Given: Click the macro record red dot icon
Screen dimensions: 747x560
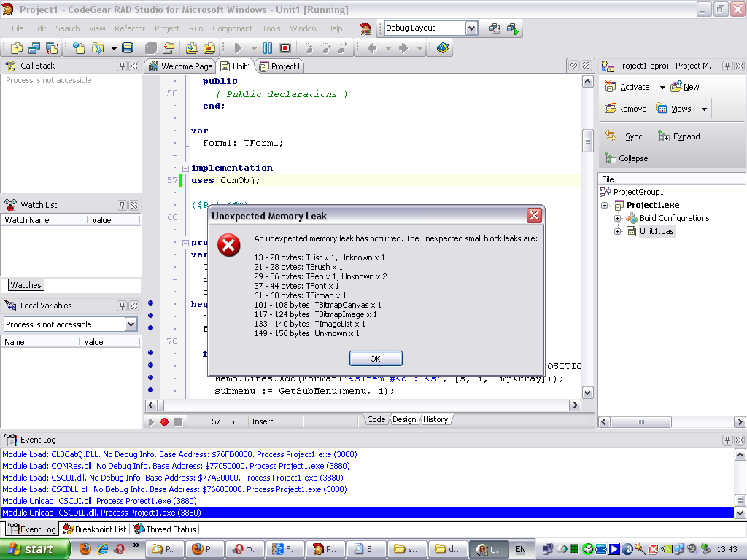Looking at the screenshot, I should [165, 421].
